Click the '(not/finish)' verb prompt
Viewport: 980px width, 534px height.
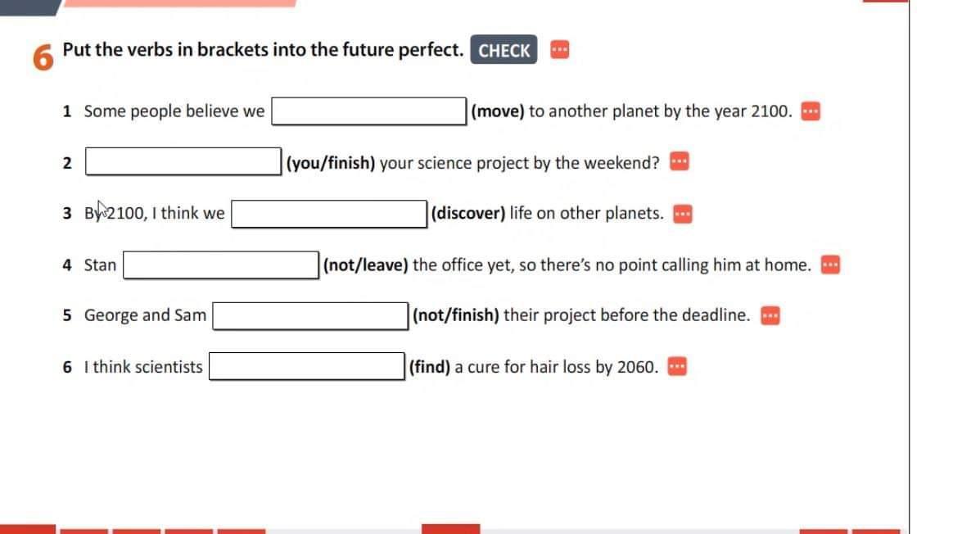point(456,315)
